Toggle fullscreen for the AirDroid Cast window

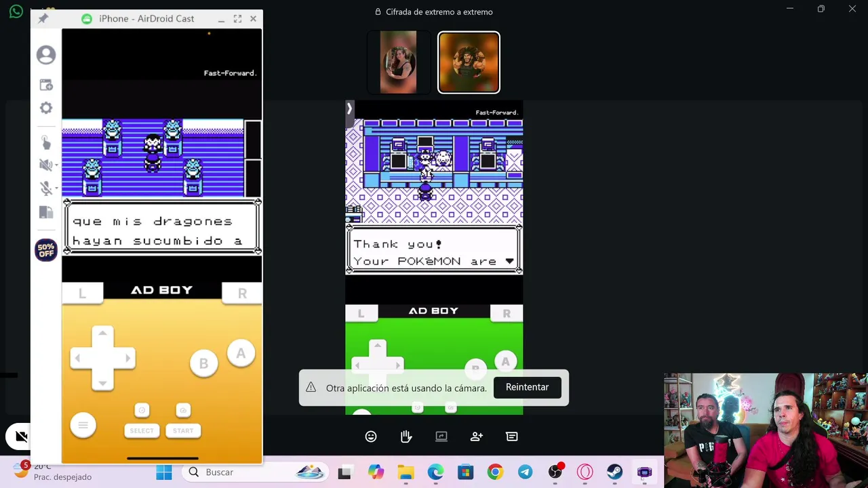(x=237, y=19)
